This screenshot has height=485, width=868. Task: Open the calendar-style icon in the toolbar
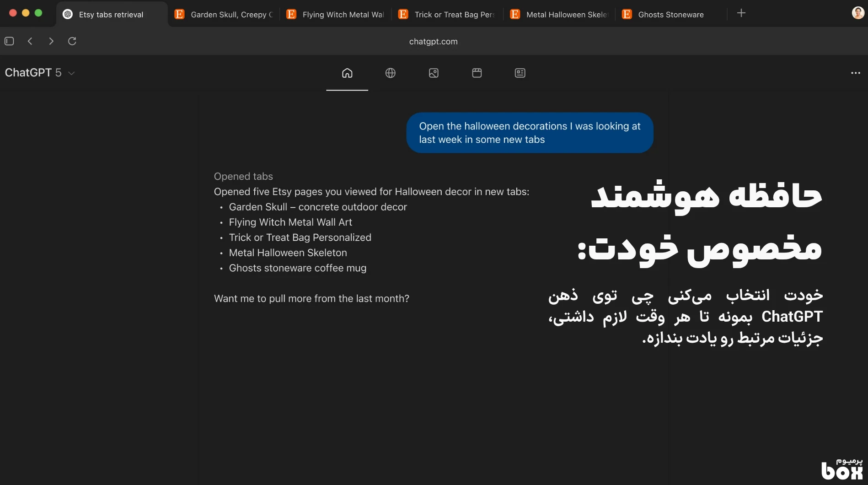[477, 73]
